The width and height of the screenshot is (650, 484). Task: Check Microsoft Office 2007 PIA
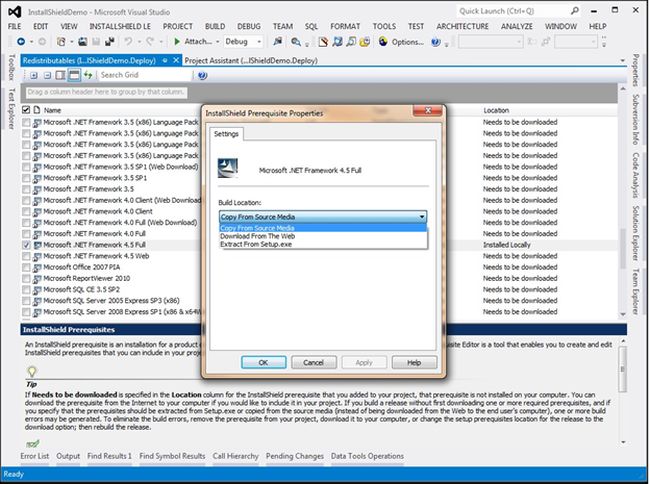pyautogui.click(x=26, y=267)
